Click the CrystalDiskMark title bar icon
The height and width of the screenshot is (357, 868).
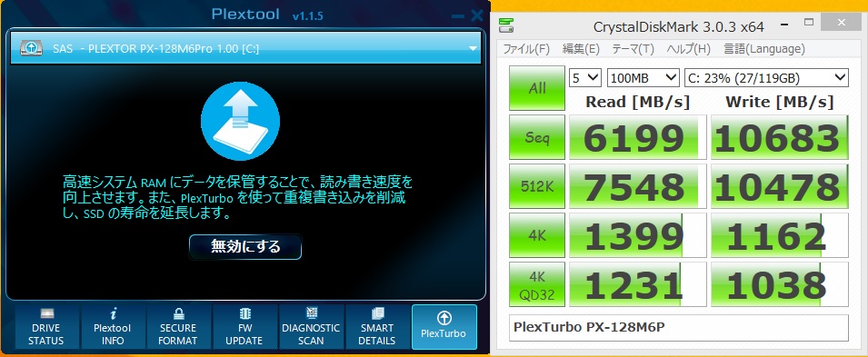[506, 25]
